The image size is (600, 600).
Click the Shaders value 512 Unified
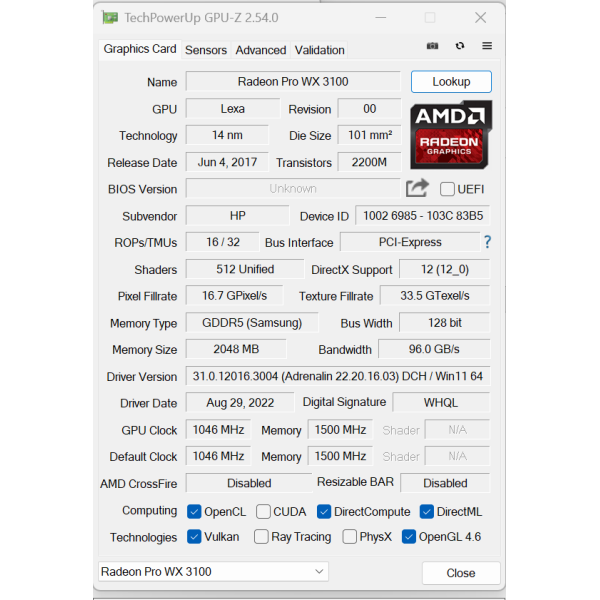point(245,269)
